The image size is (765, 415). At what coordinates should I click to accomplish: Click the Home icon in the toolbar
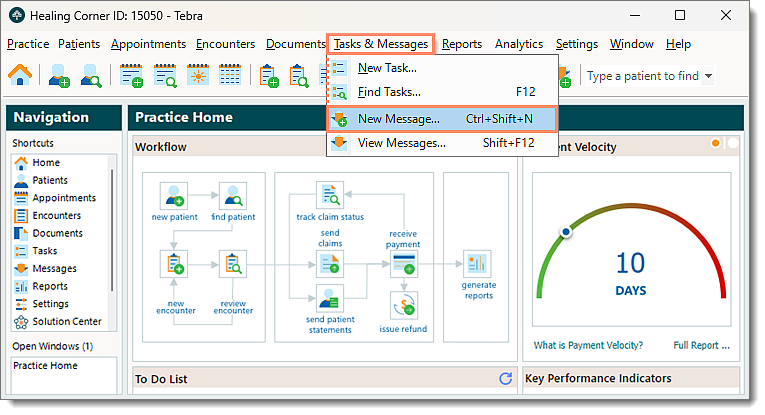(20, 75)
